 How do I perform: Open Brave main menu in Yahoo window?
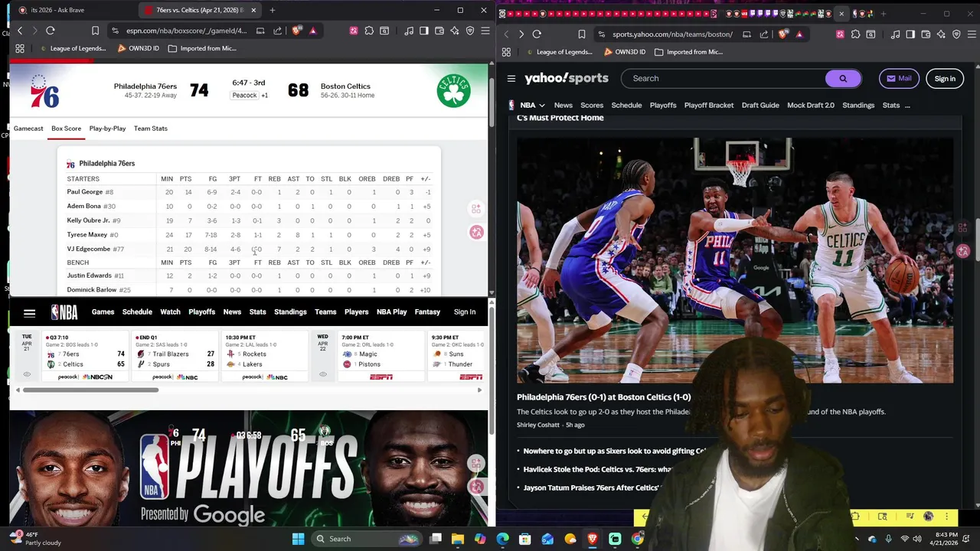972,34
